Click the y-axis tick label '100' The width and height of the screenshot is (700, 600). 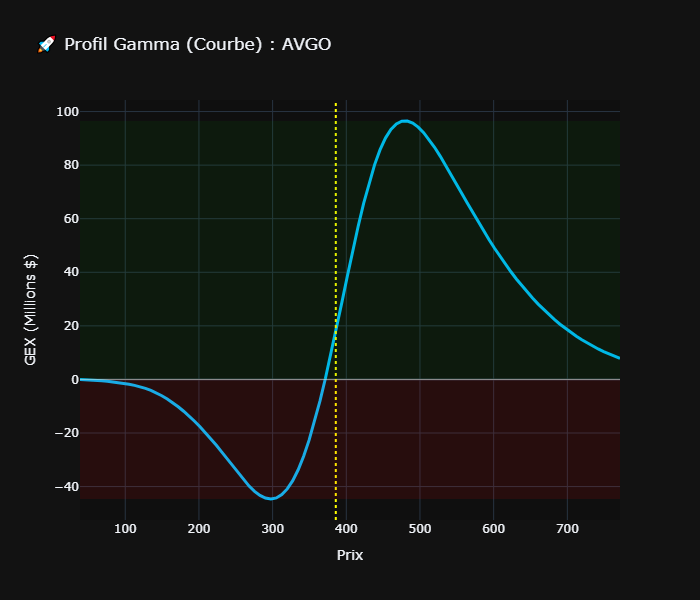(x=67, y=112)
